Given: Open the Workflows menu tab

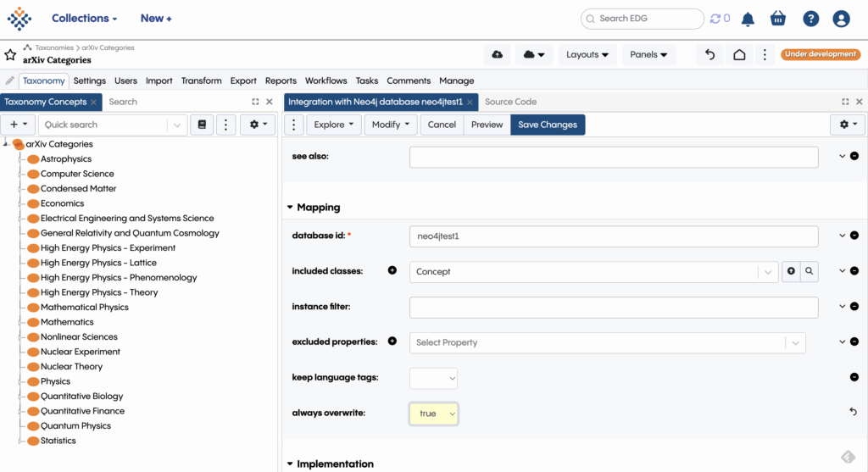Looking at the screenshot, I should pyautogui.click(x=325, y=81).
